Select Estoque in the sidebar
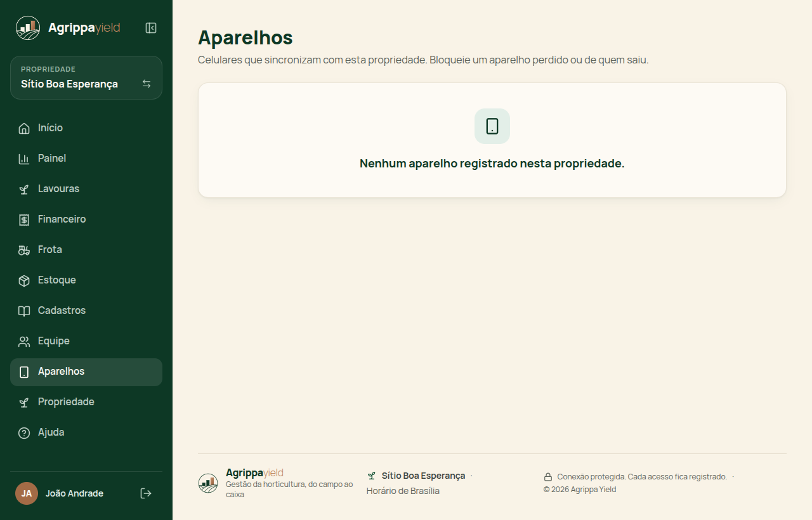This screenshot has width=812, height=520. tap(86, 280)
